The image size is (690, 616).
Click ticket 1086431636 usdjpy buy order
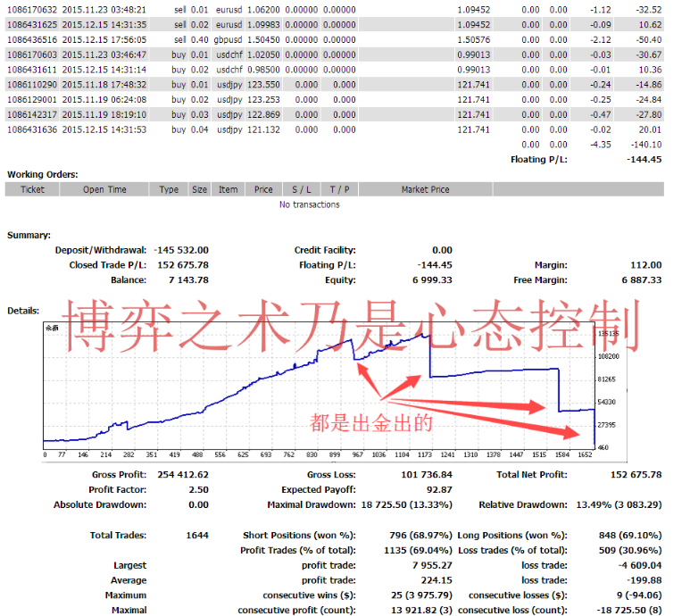[x=32, y=130]
